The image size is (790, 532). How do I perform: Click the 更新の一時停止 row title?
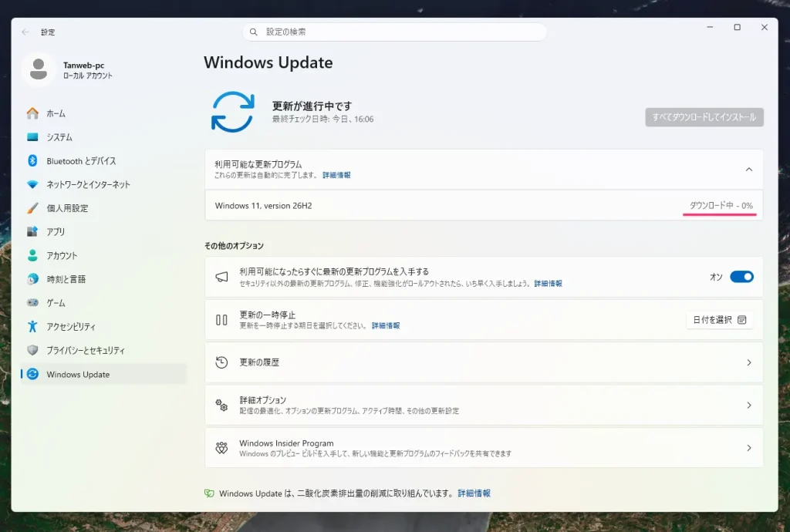pos(268,315)
